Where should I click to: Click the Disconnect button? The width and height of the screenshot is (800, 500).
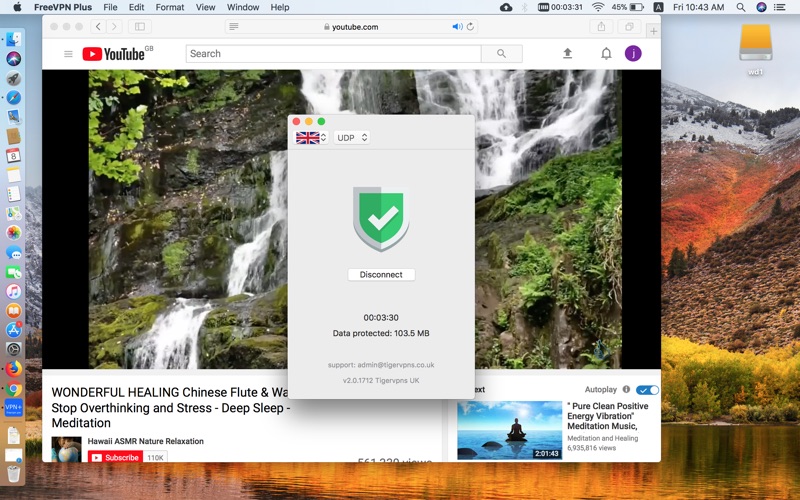(381, 274)
